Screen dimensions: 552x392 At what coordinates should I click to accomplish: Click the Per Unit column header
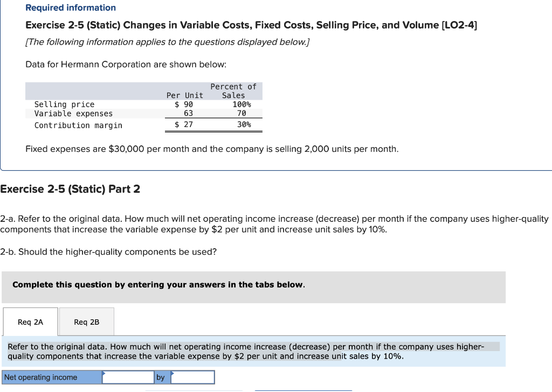click(x=184, y=95)
